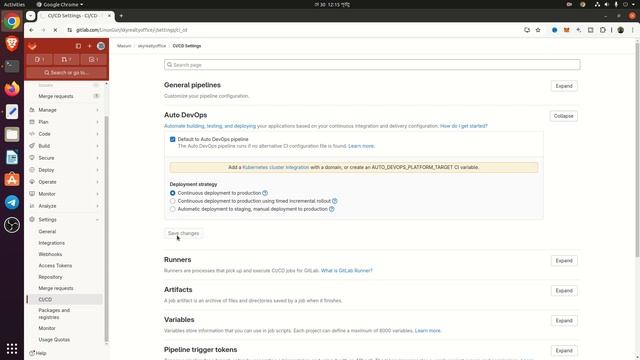This screenshot has width=640, height=360.
Task: Click the Secure shield icon
Action: [x=32, y=158]
